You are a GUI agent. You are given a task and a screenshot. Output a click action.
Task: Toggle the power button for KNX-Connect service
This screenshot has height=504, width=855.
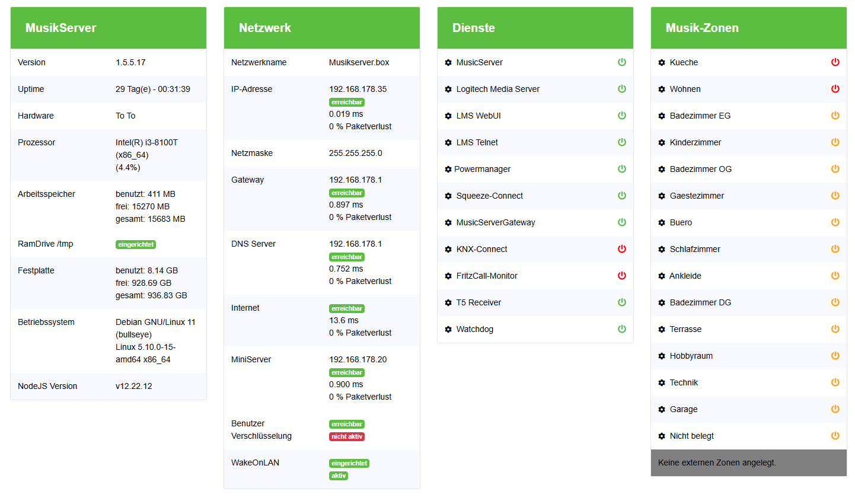pyautogui.click(x=622, y=249)
